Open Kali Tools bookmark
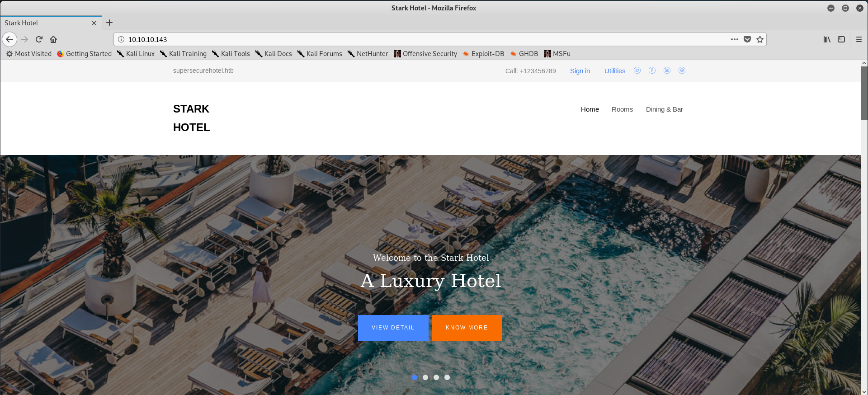Screen dimensions: 868x395 pyautogui.click(x=231, y=54)
